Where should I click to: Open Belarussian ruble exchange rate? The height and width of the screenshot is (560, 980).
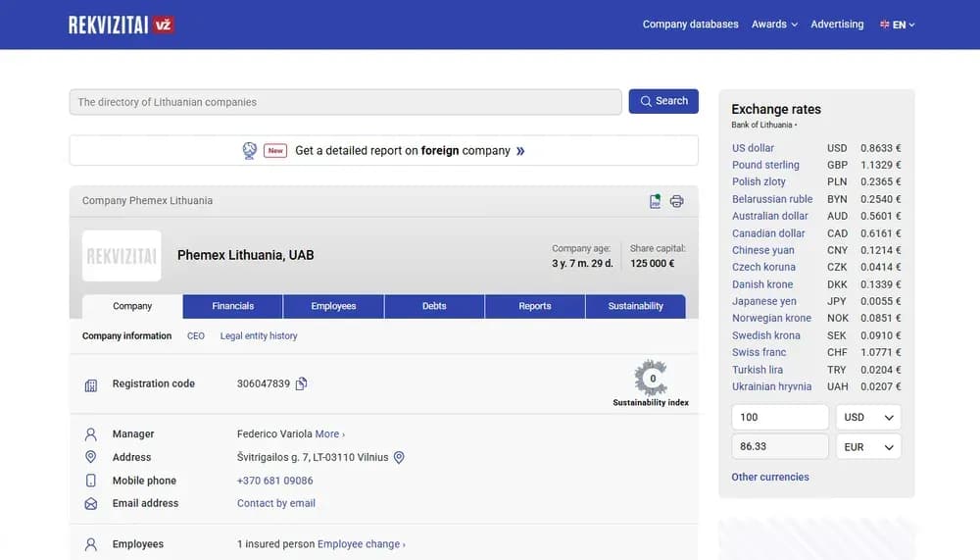772,199
